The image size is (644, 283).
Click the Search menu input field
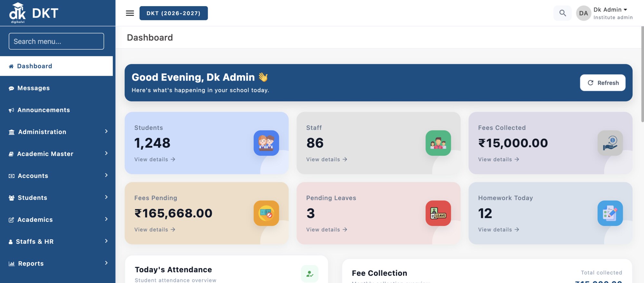pos(56,41)
